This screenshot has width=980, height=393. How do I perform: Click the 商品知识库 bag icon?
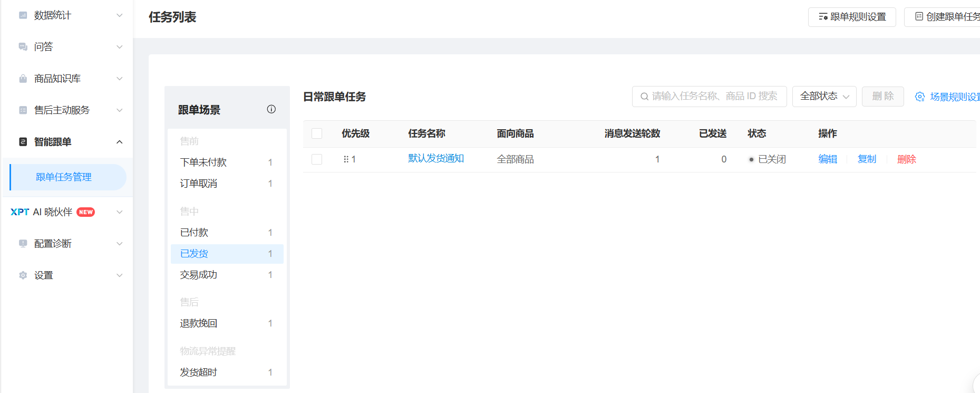point(23,79)
